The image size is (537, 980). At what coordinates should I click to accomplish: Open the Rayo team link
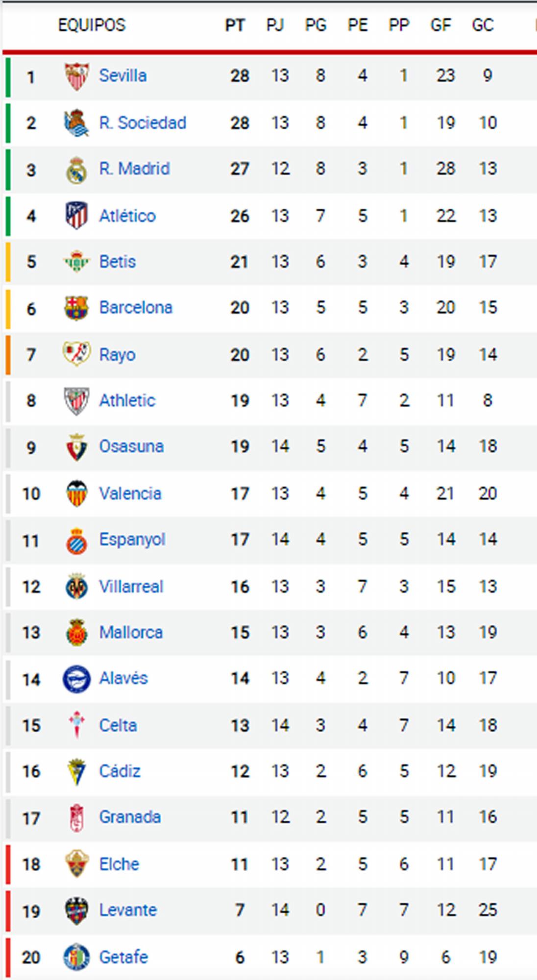coord(117,354)
